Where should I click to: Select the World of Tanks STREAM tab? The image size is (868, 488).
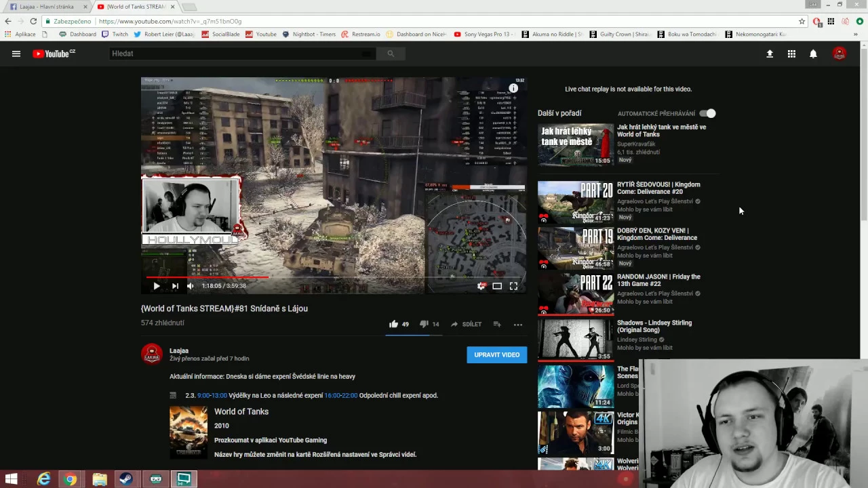coord(136,7)
